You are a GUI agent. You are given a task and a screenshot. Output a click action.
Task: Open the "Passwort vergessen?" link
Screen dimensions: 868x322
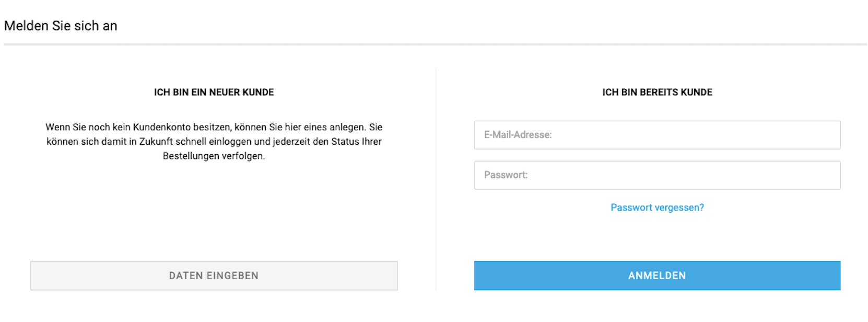pyautogui.click(x=657, y=208)
